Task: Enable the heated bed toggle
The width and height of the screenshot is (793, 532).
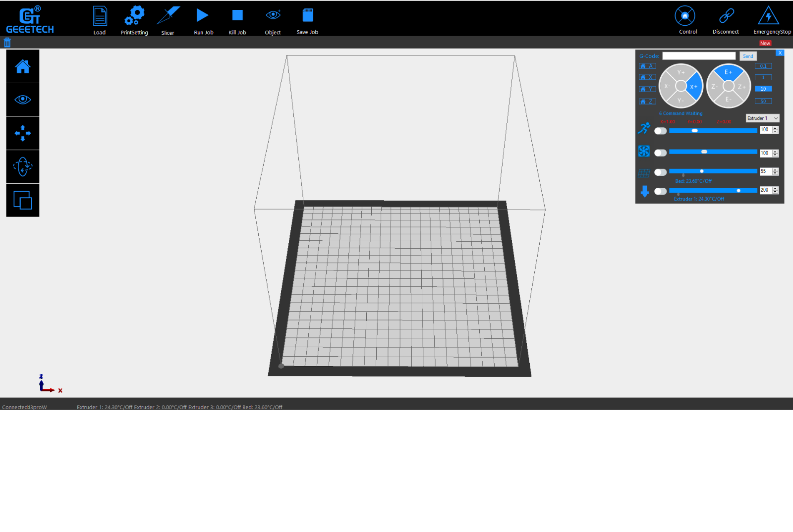Action: click(x=660, y=172)
